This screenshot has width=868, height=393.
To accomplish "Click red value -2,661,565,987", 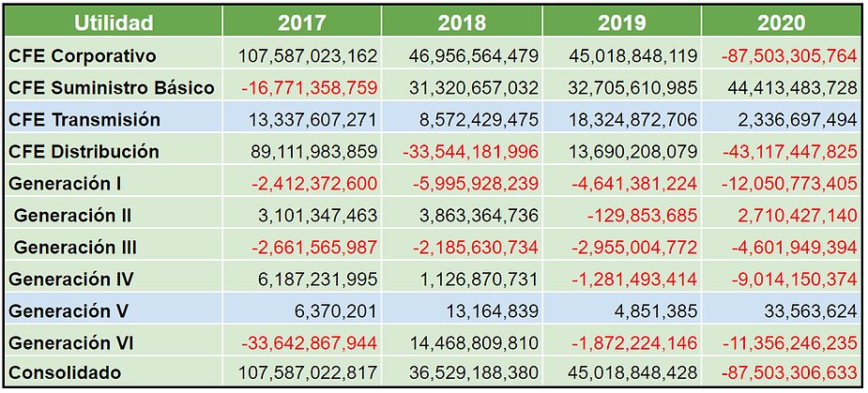I will [x=314, y=248].
